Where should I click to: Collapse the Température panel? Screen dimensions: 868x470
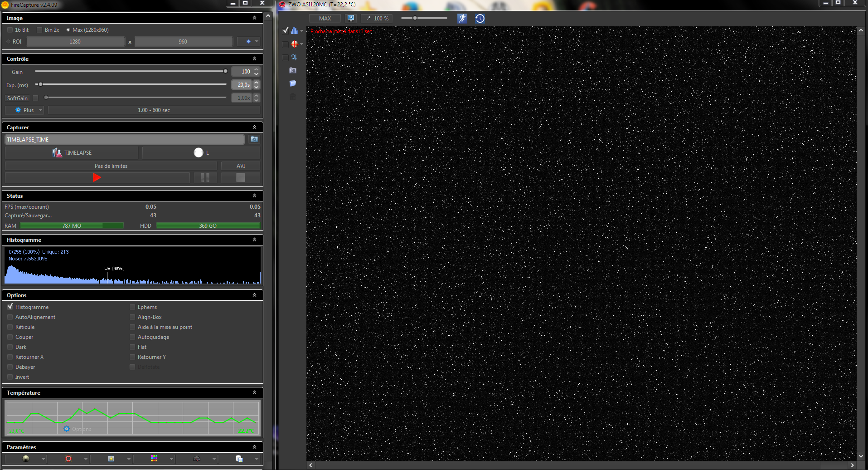pyautogui.click(x=254, y=393)
